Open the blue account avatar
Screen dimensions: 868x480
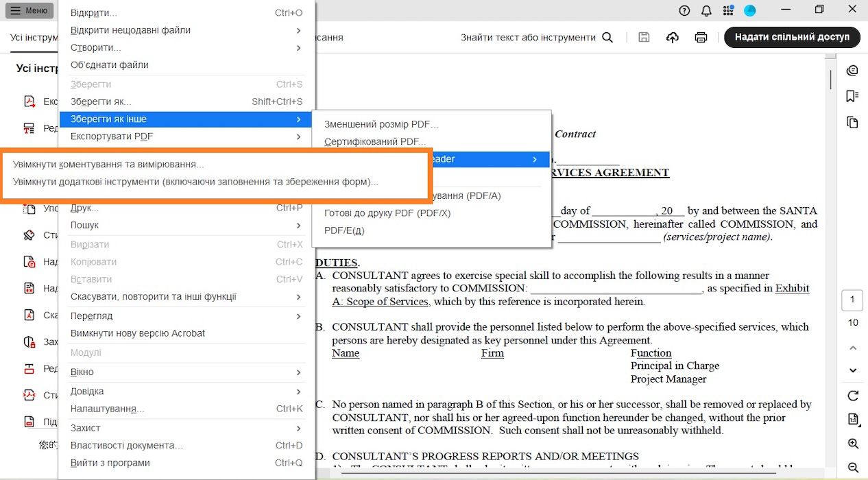click(750, 10)
